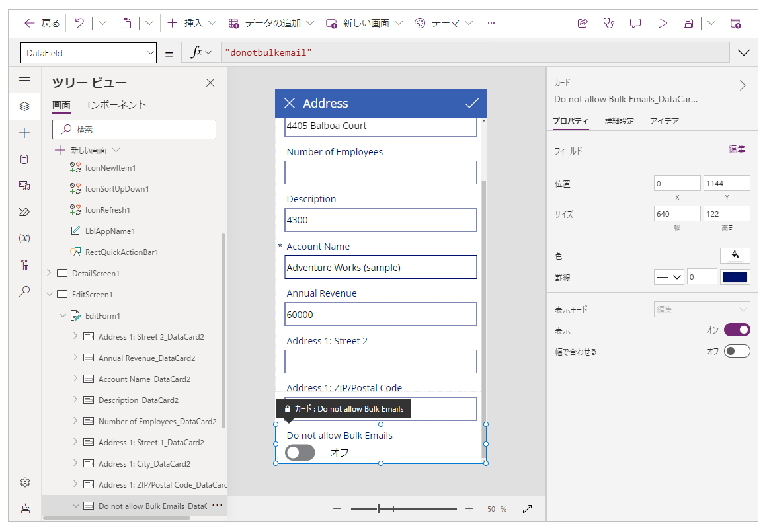The height and width of the screenshot is (532, 767).
Task: Open the variables (x) sidebar icon
Action: click(24, 238)
